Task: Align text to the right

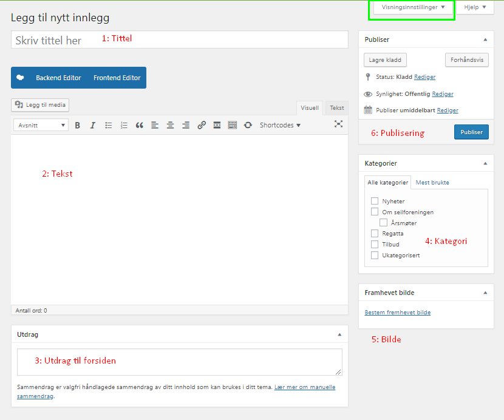Action: click(x=186, y=125)
